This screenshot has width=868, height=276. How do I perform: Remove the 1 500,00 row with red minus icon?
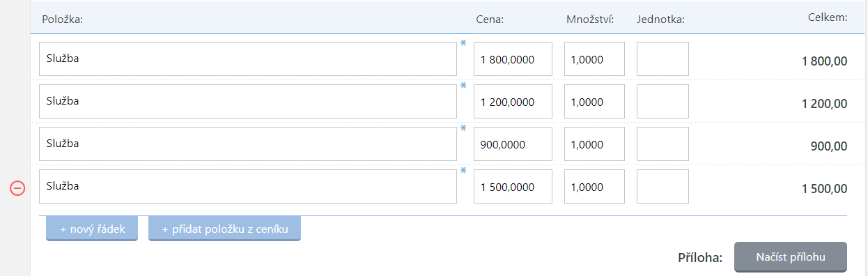tap(17, 187)
